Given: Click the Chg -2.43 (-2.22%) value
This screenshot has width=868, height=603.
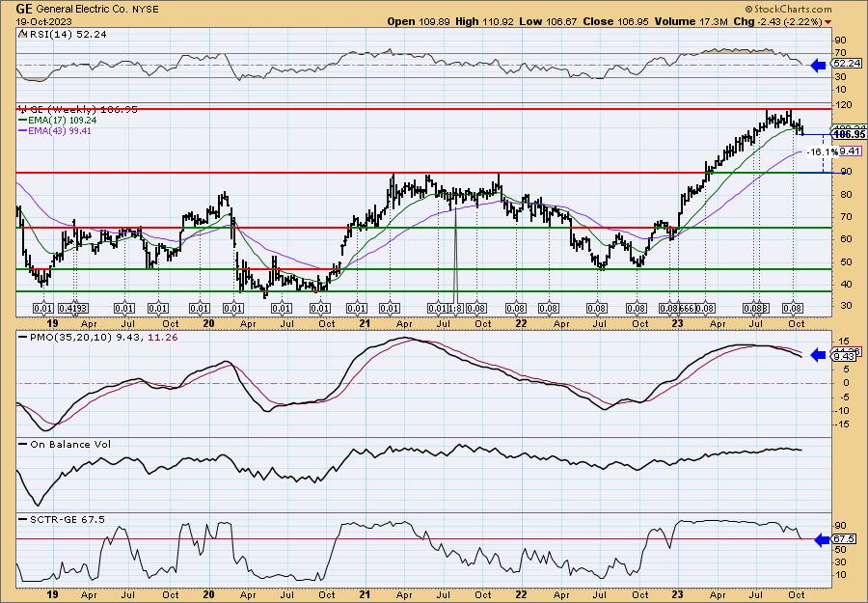Looking at the screenshot, I should (777, 21).
